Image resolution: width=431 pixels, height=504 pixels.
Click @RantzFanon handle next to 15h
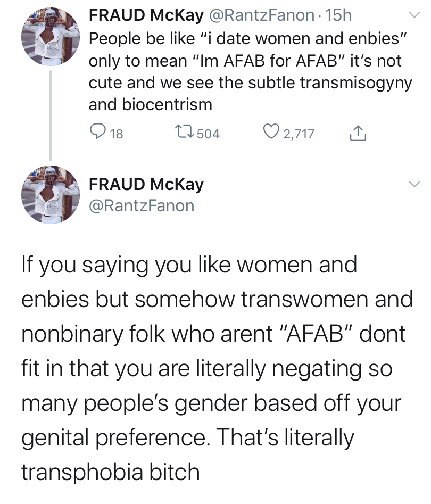click(x=260, y=16)
